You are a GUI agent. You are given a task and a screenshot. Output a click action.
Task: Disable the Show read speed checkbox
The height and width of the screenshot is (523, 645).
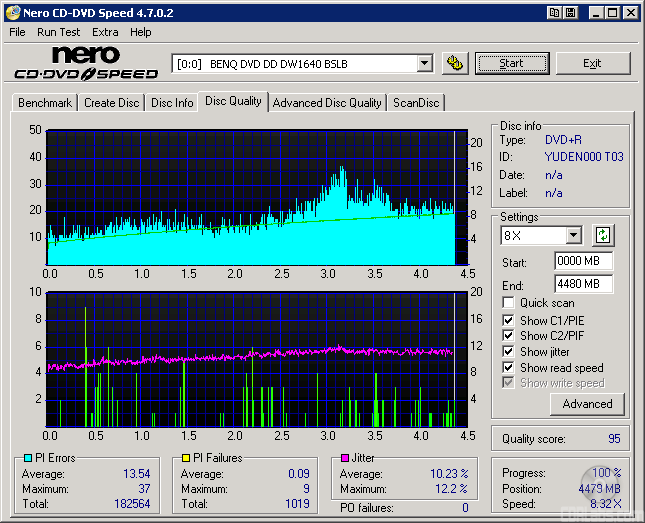pos(509,368)
